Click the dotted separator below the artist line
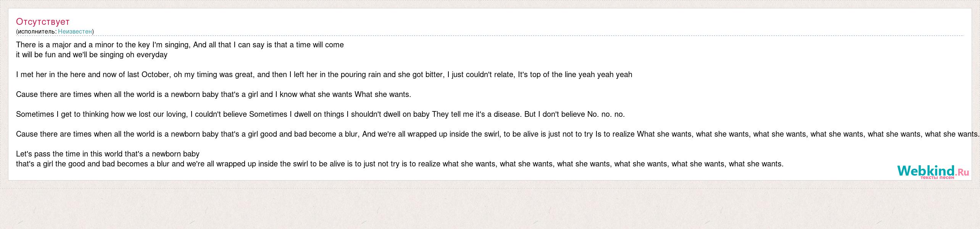This screenshot has width=980, height=229. [x=490, y=36]
